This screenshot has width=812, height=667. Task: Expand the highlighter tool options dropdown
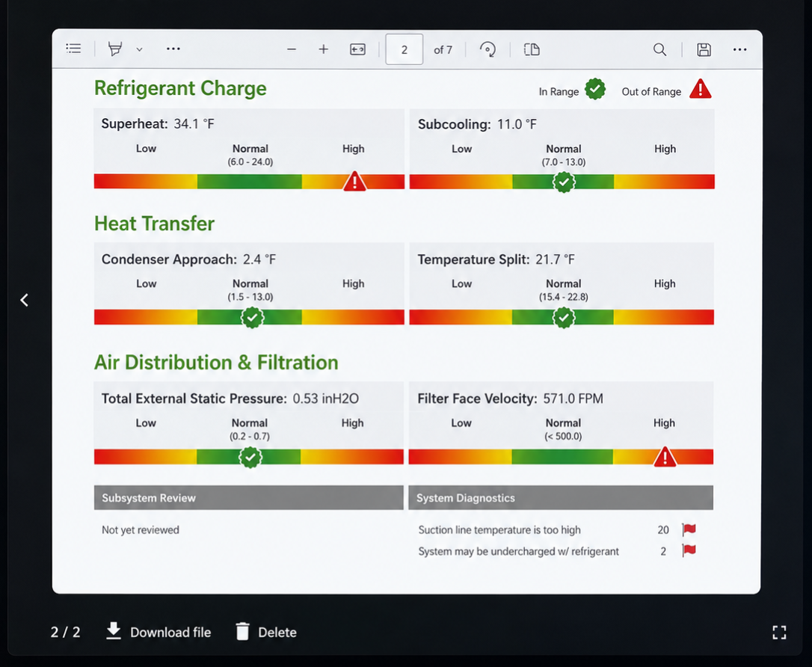pyautogui.click(x=139, y=49)
